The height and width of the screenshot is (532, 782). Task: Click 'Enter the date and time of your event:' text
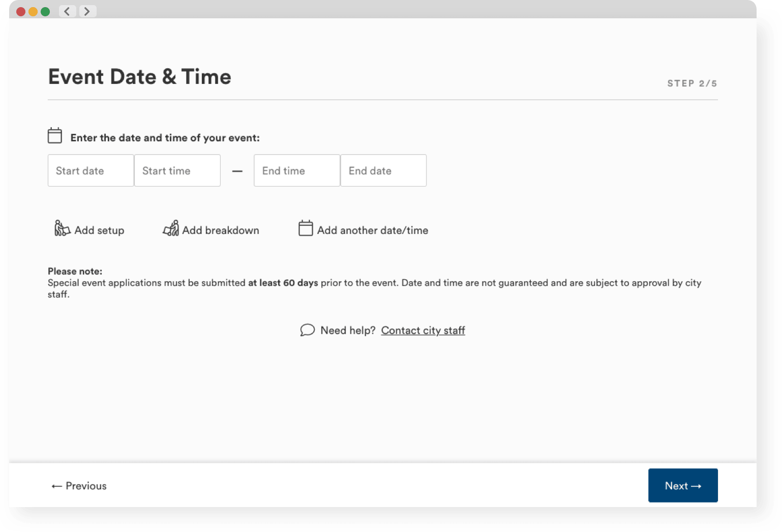pos(165,138)
